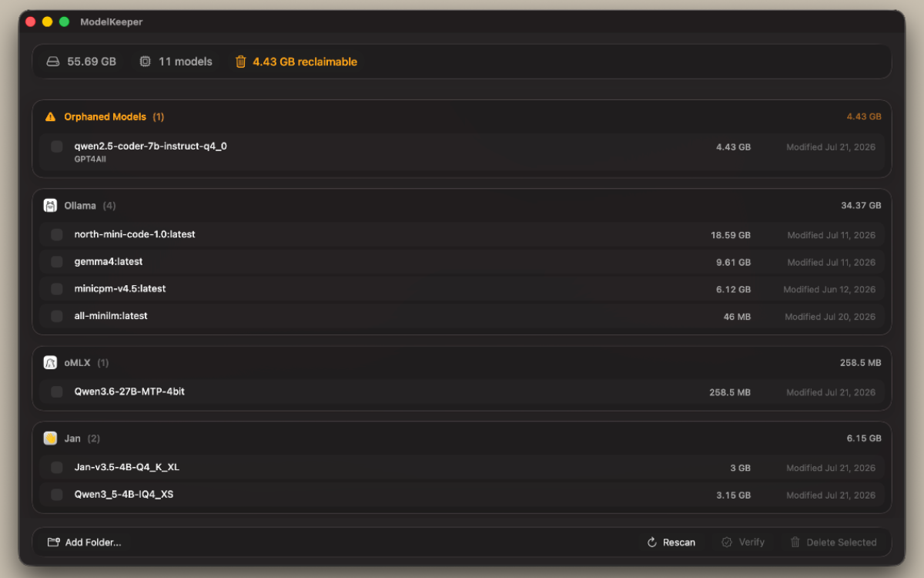Click the disk storage icon beside 55.69 GB
Viewport: 924px width, 578px height.
coord(53,62)
